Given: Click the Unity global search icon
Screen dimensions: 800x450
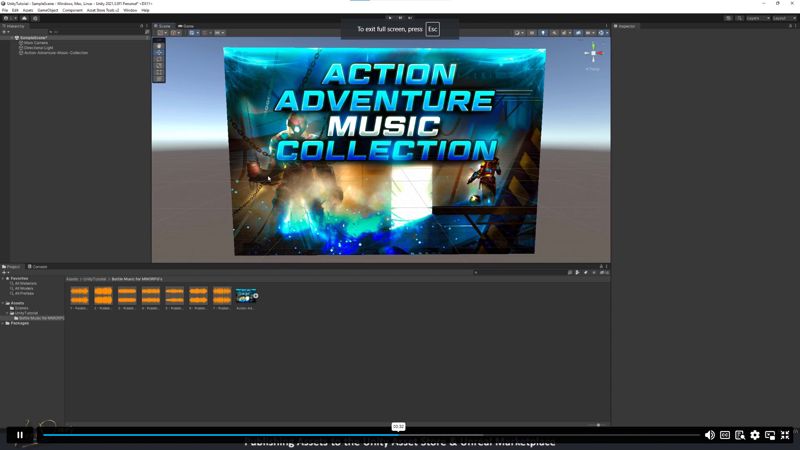Looking at the screenshot, I should pos(739,18).
